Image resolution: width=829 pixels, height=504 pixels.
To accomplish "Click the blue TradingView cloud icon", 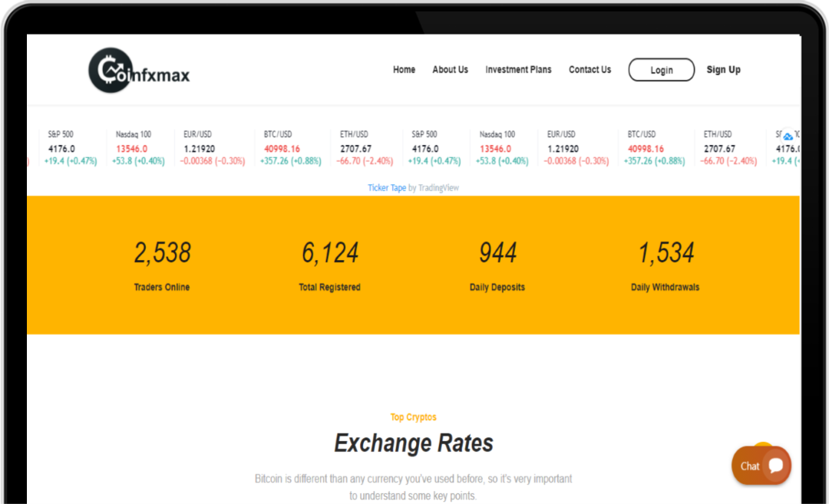I will pyautogui.click(x=788, y=136).
